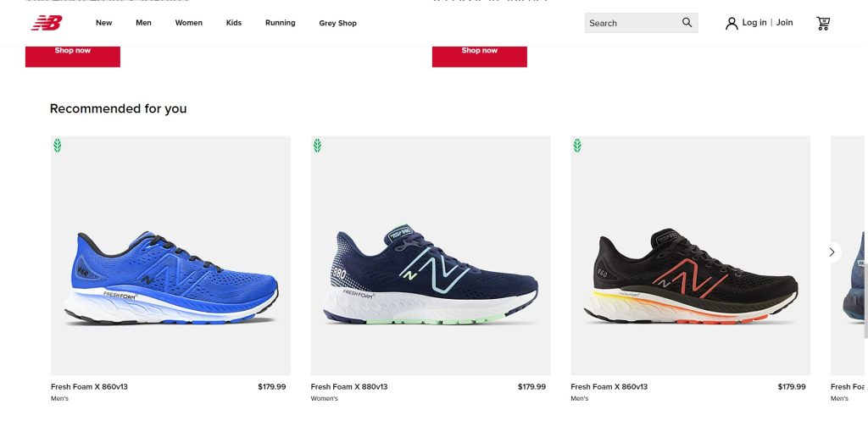The height and width of the screenshot is (421, 868).
Task: Open the Women menu
Action: tap(188, 23)
